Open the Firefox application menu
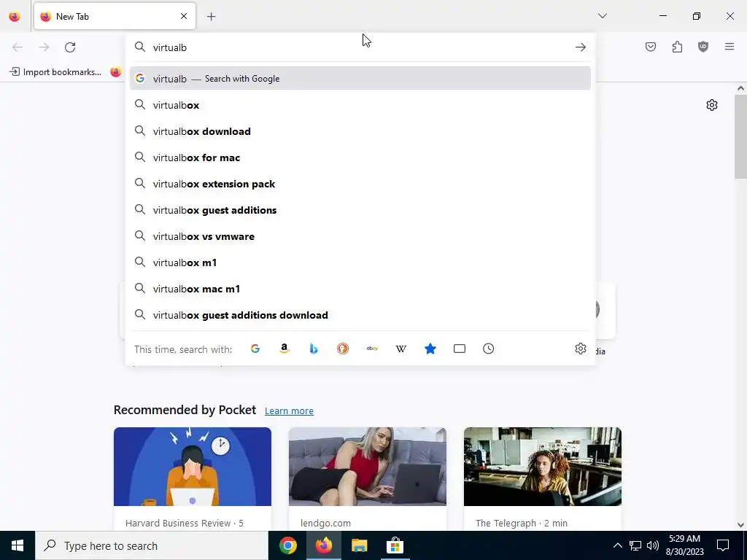 [729, 47]
